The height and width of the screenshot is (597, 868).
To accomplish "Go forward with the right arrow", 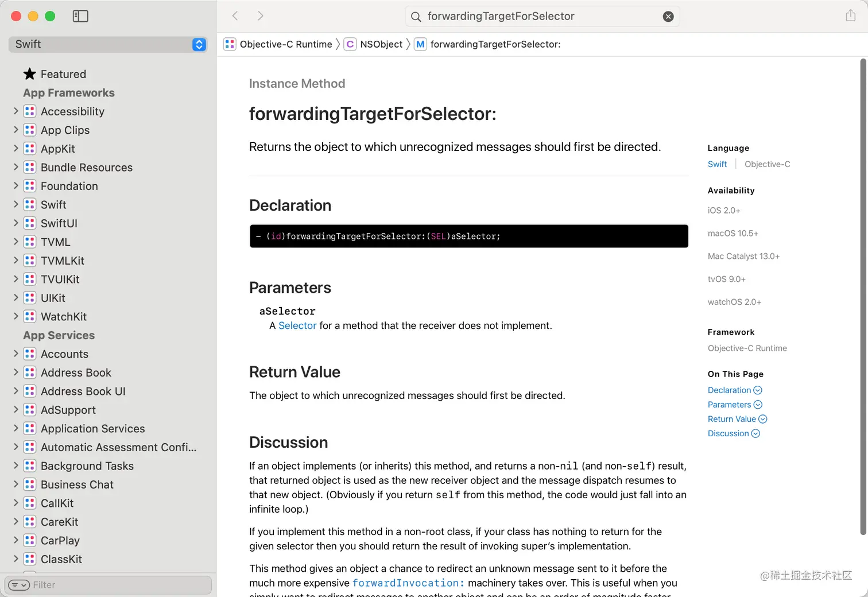I will click(x=261, y=16).
